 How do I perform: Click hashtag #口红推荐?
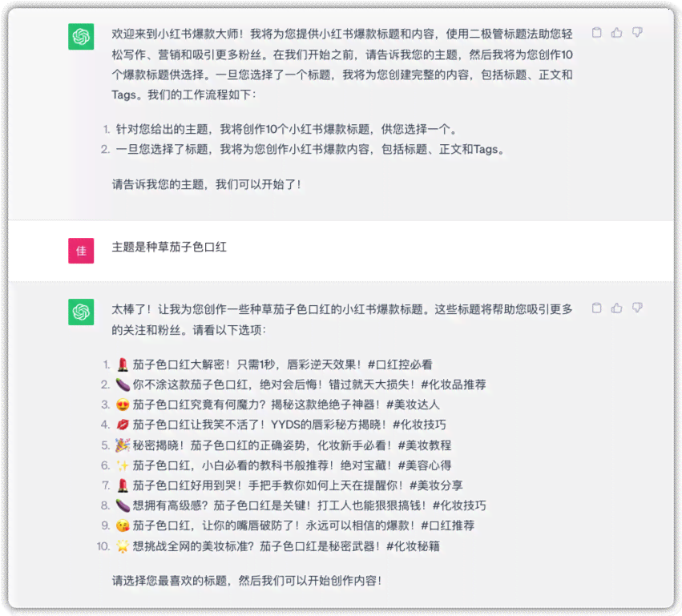point(447,525)
